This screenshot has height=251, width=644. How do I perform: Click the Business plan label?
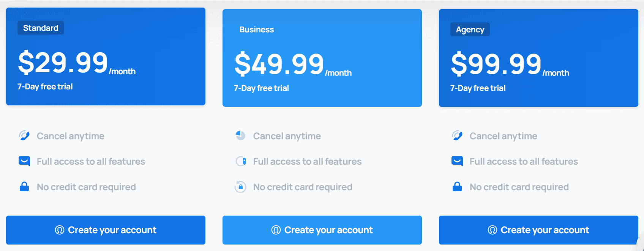[257, 29]
